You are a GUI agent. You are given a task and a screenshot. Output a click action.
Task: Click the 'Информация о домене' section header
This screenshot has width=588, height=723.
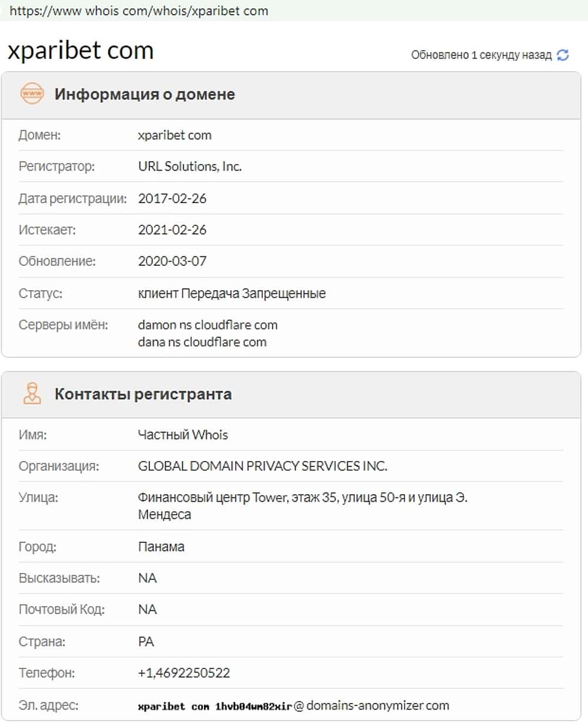coord(145,94)
